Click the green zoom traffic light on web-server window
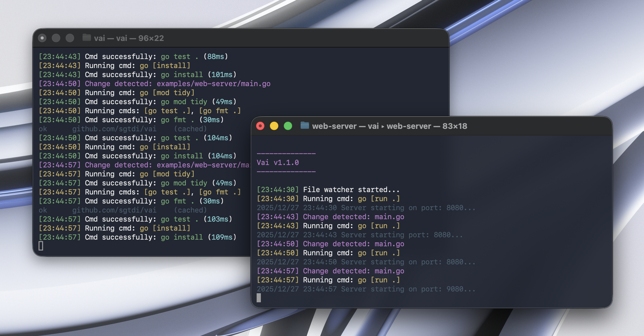Image resolution: width=644 pixels, height=336 pixels. [x=288, y=126]
